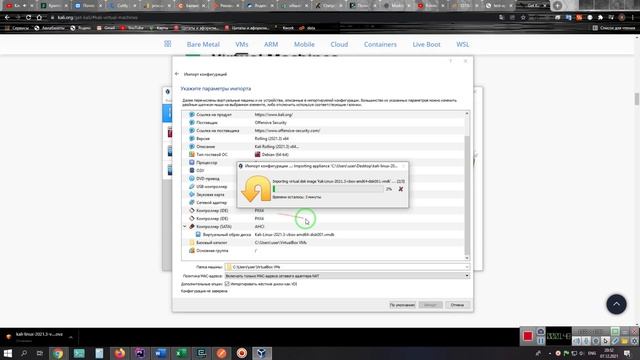The height and width of the screenshot is (360, 640).
Task: Open Chrome from the Windows taskbar
Action: coord(58,353)
